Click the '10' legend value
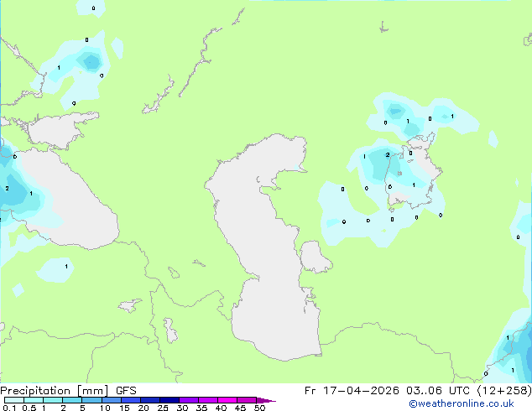Image resolution: width=532 pixels, height=411 pixels. 105,408
